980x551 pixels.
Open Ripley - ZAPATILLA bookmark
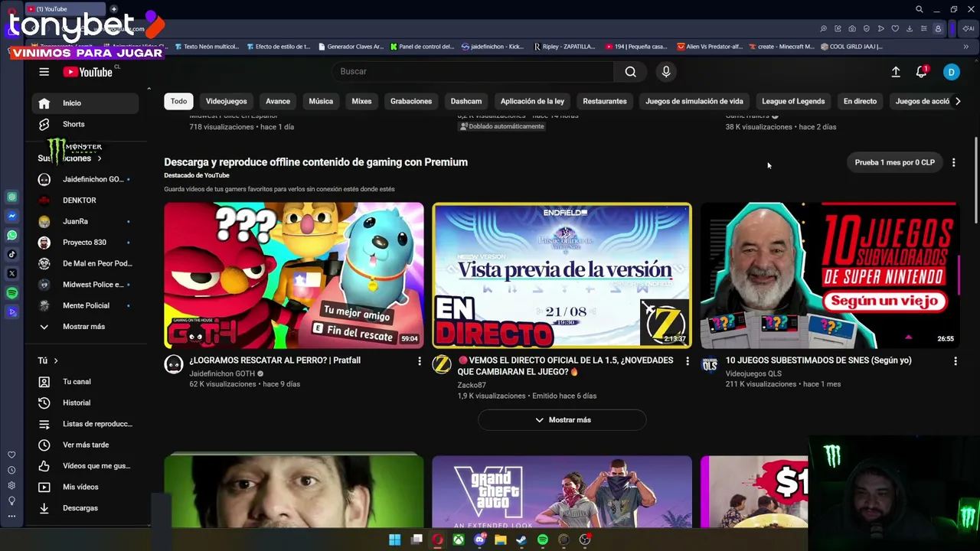coord(564,47)
